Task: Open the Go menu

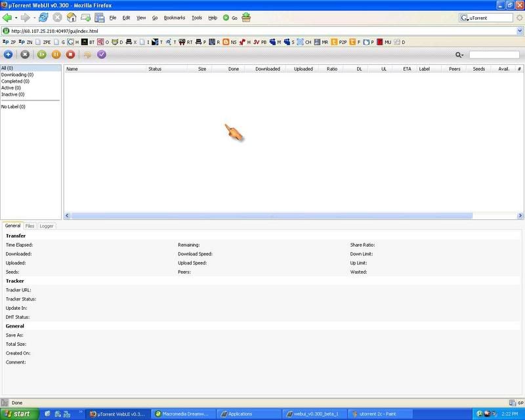Action: coord(155,18)
